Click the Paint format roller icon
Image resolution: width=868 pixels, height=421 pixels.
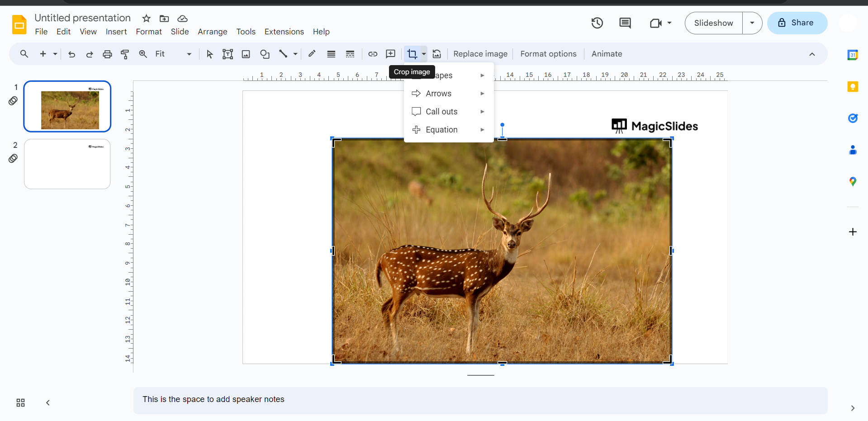[x=125, y=54]
